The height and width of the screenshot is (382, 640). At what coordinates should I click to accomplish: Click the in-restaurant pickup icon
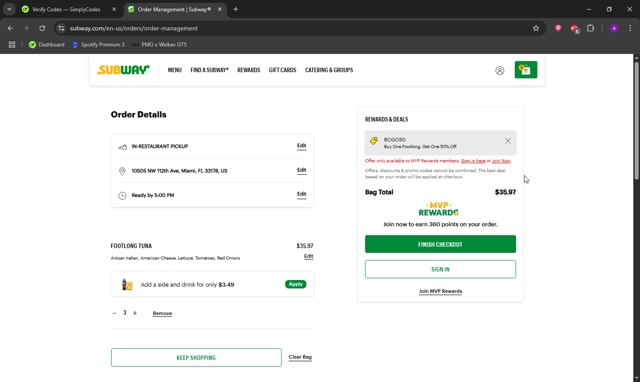coord(122,147)
